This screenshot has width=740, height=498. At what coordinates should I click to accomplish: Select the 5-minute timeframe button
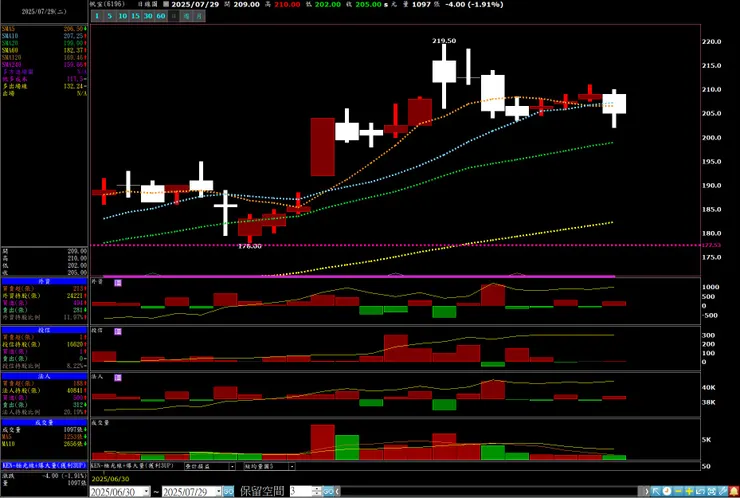pyautogui.click(x=109, y=16)
